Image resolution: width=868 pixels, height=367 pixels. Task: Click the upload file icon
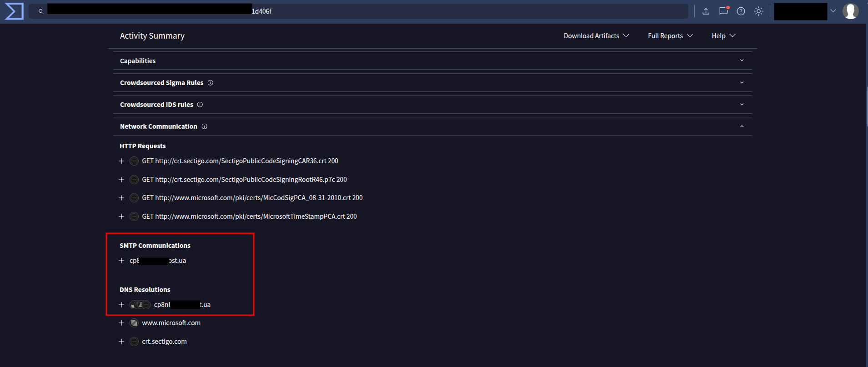pyautogui.click(x=706, y=11)
